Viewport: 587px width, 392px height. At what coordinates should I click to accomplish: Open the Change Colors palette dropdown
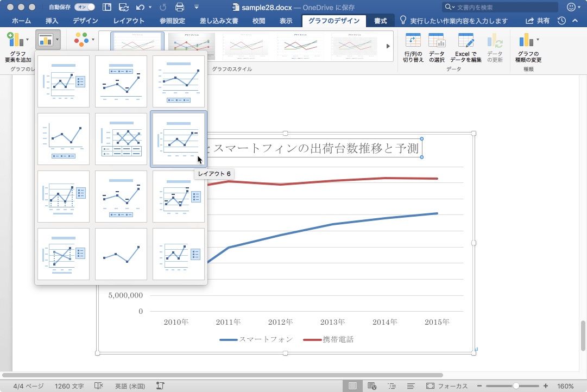(84, 40)
